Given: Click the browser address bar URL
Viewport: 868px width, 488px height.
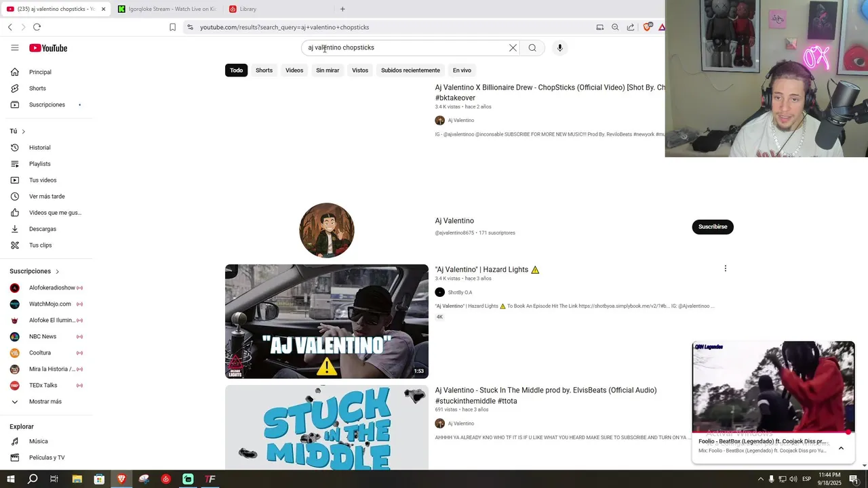Looking at the screenshot, I should click(284, 27).
